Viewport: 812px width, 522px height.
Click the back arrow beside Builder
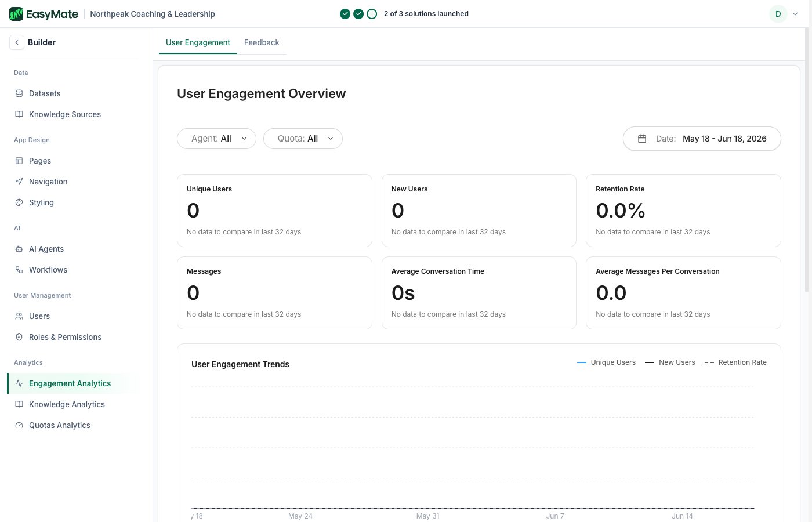(17, 42)
